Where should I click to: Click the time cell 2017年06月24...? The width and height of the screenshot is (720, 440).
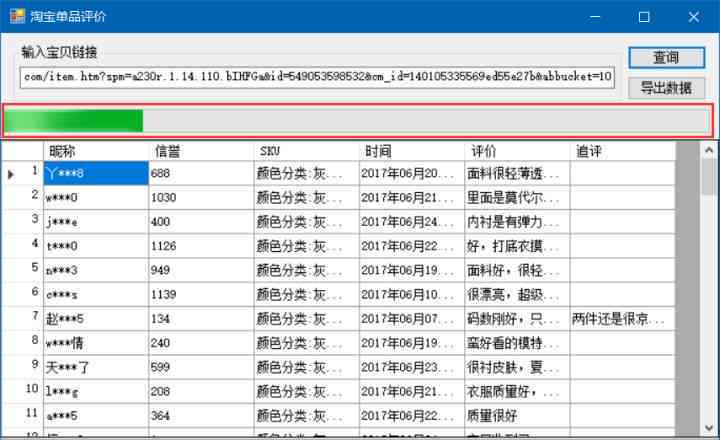(411, 222)
